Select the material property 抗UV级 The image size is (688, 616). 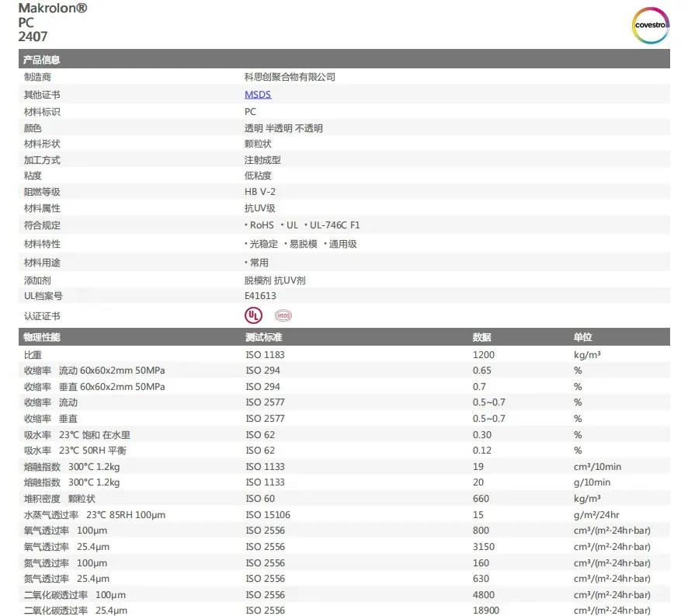pyautogui.click(x=260, y=208)
